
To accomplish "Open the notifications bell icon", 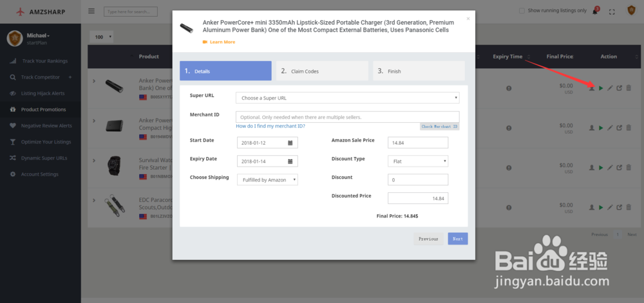I will point(594,11).
